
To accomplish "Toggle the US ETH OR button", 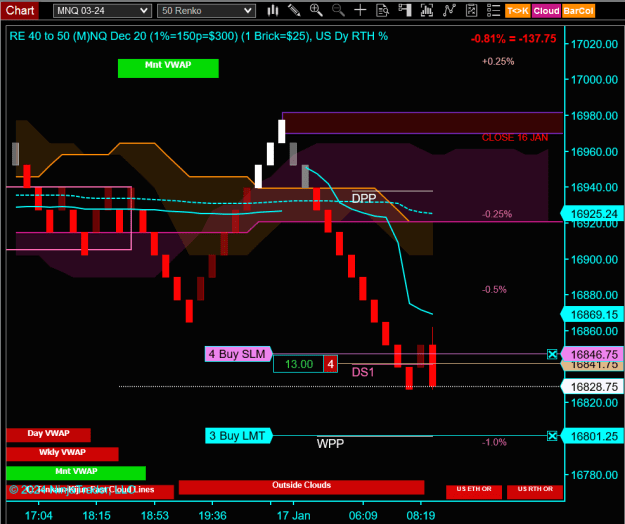I will tap(474, 491).
